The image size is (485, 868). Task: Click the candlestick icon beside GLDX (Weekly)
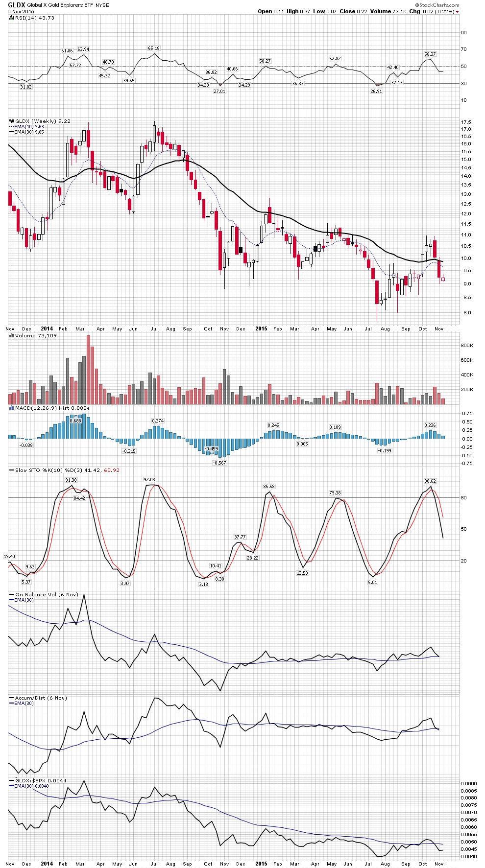(12, 121)
